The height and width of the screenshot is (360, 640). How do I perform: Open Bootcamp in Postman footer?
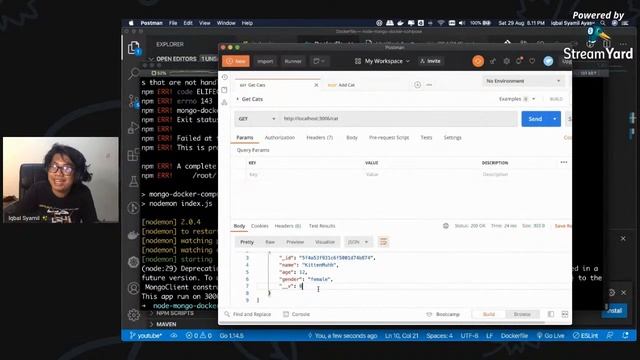[443, 314]
